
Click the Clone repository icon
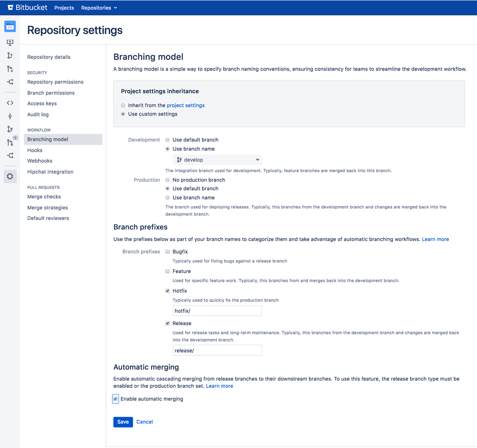tap(10, 42)
